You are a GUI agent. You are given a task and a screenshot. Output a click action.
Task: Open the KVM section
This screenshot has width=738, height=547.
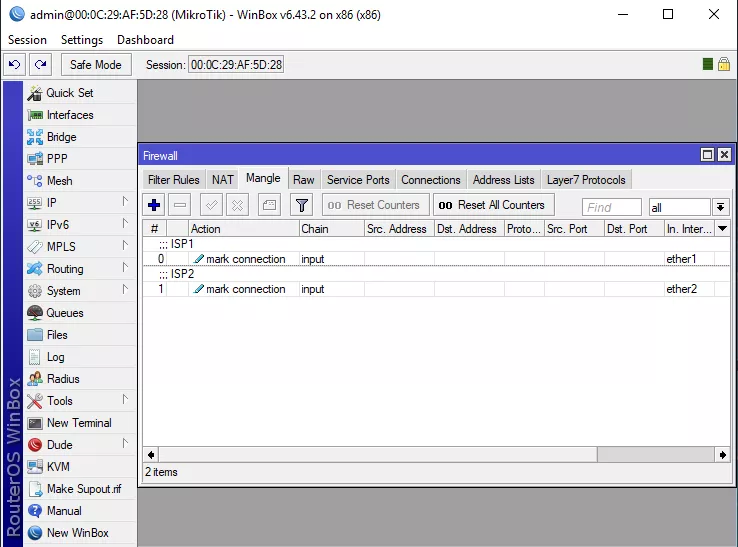[x=58, y=467]
